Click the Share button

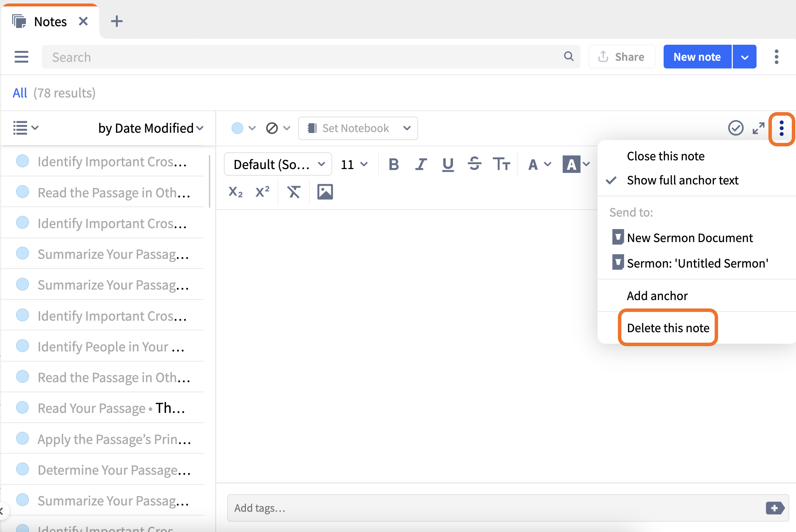622,57
